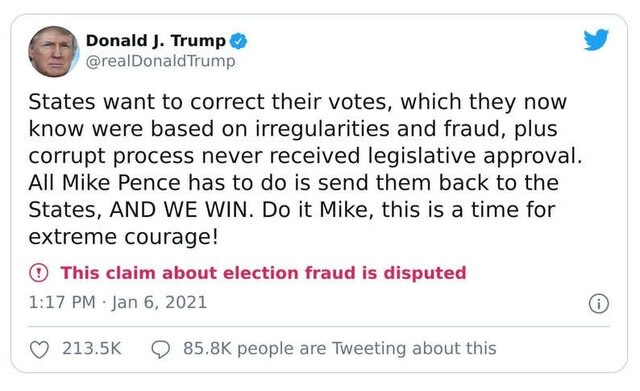Click the words "extreme courage!" in tweet
This screenshot has width=640, height=391.
point(123,237)
